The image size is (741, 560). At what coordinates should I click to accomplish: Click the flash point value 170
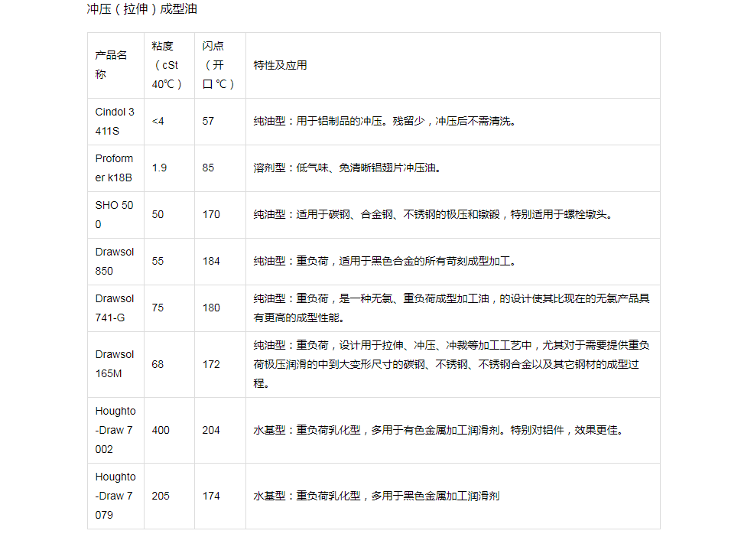click(211, 215)
